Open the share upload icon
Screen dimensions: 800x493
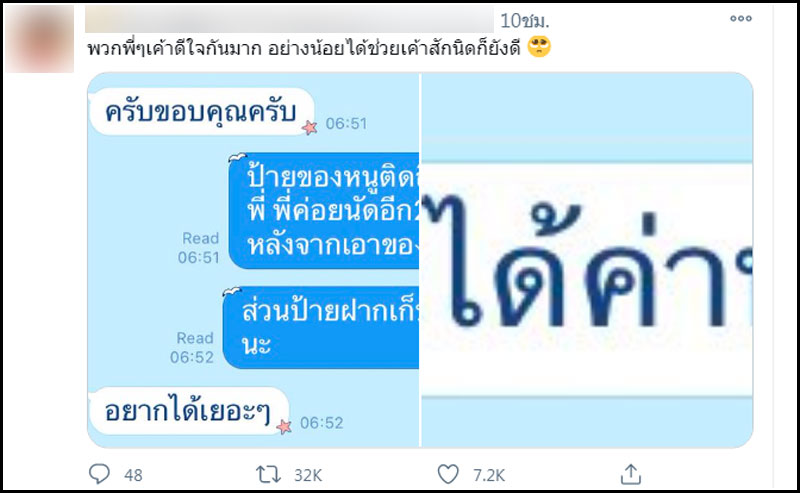click(631, 474)
